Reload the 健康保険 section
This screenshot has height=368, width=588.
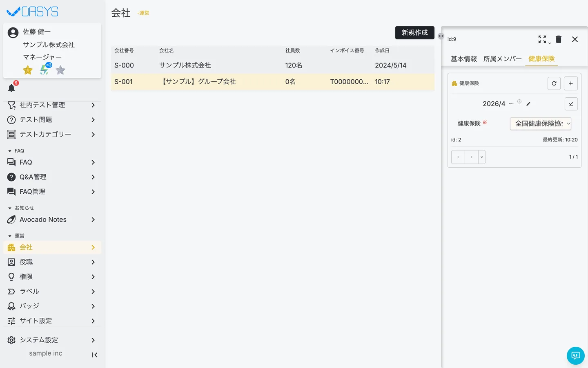(x=554, y=83)
